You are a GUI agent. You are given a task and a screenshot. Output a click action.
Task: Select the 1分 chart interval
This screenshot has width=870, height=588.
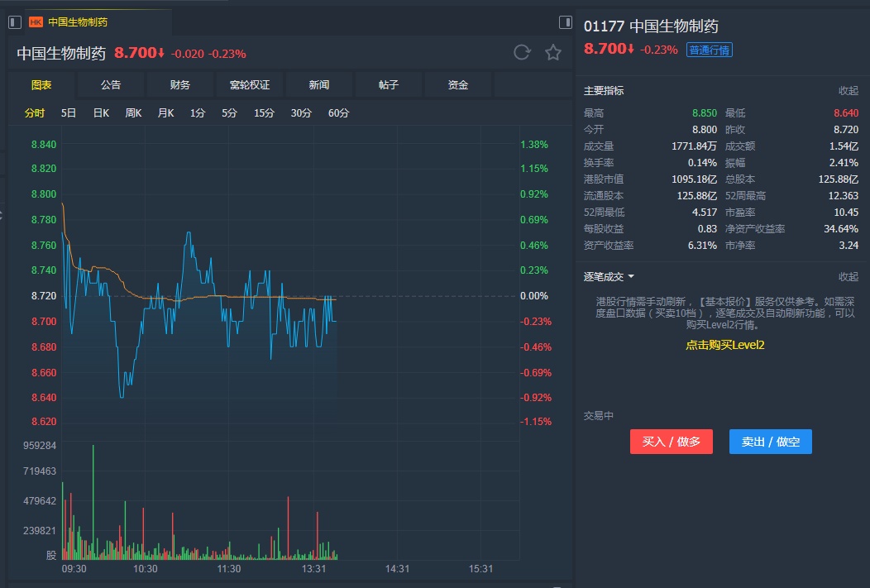[x=198, y=113]
